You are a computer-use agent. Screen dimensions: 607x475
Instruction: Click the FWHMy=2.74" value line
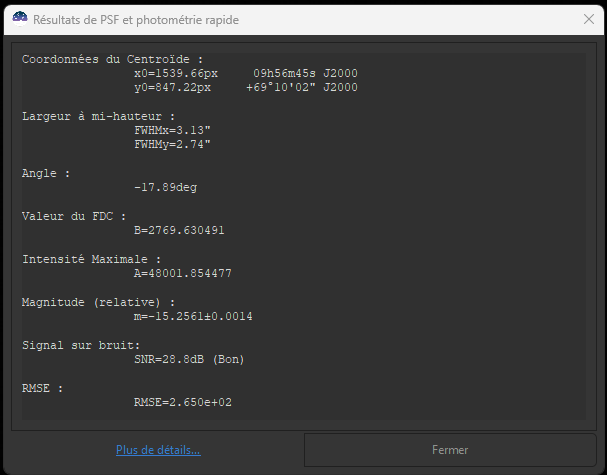point(172,144)
